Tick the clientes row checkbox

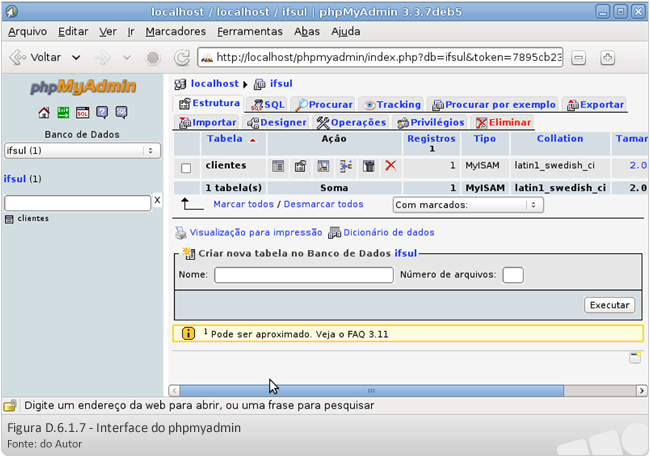coord(186,168)
